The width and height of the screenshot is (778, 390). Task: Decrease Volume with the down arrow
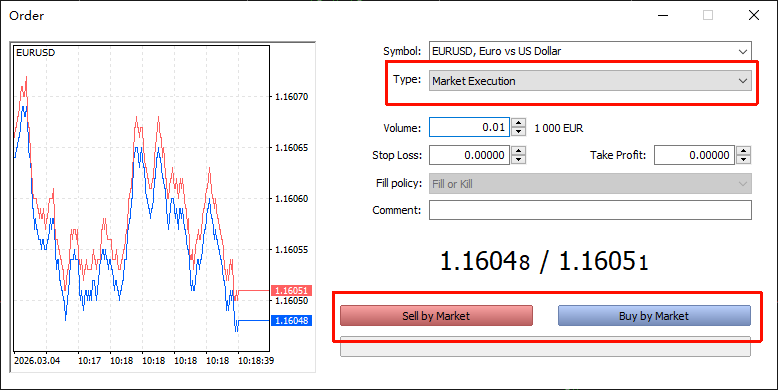(x=518, y=132)
